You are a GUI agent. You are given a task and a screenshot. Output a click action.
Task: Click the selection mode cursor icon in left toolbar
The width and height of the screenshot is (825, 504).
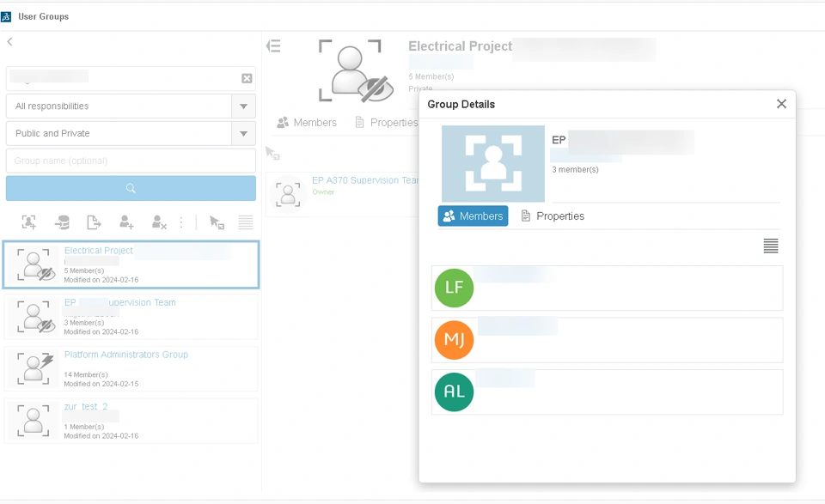[217, 223]
